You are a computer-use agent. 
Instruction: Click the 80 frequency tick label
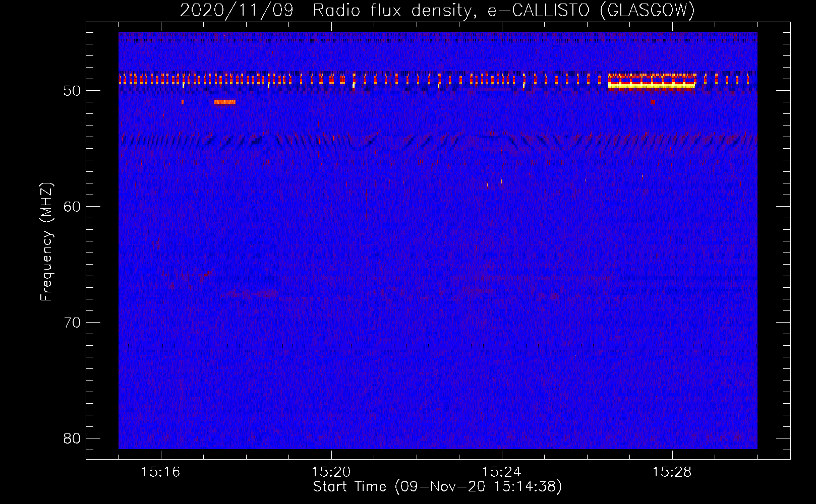click(x=72, y=438)
